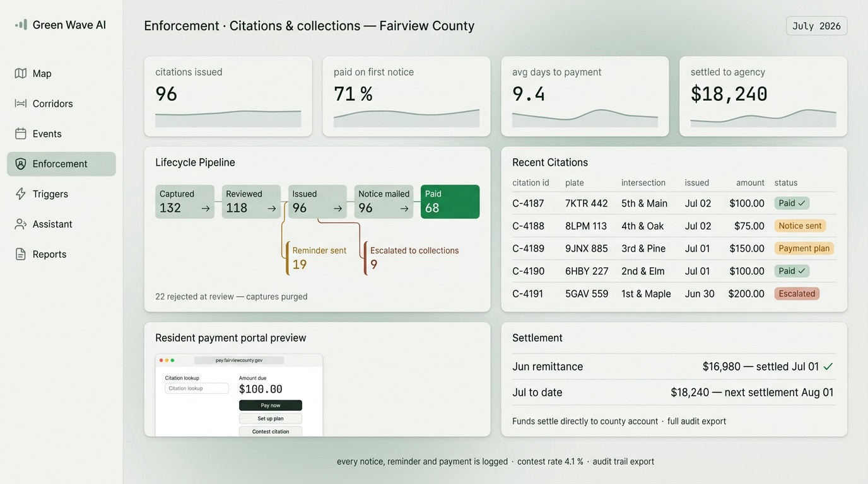Click the arrow in the Captured stage
The image size is (868, 484).
205,208
